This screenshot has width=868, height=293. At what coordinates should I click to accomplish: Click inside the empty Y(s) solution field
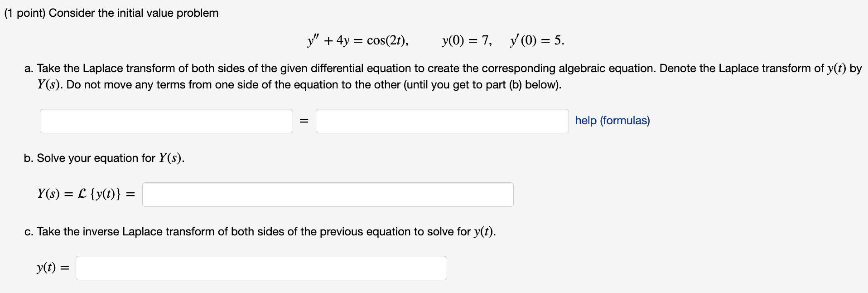tap(327, 194)
